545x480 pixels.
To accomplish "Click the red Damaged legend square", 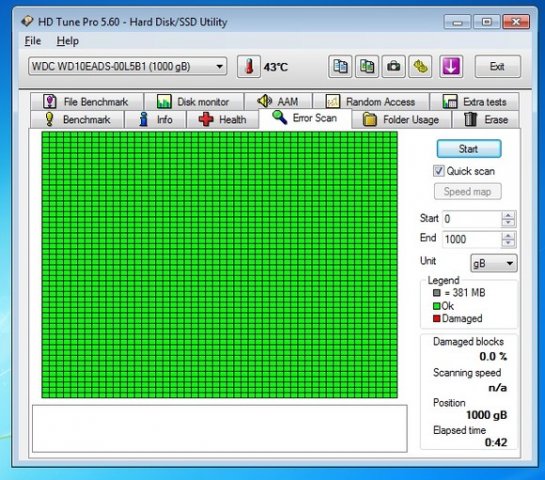I will tap(437, 318).
